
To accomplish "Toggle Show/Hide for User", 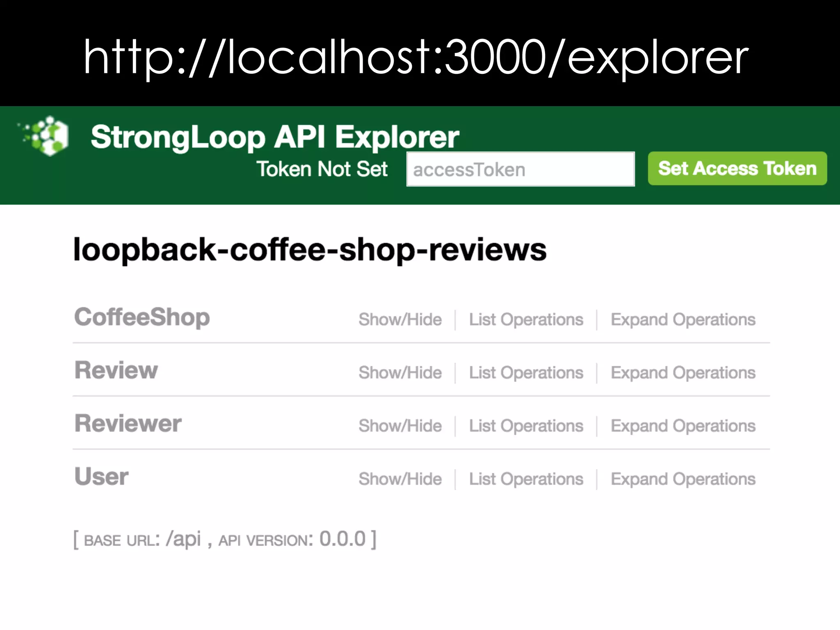I will point(400,479).
